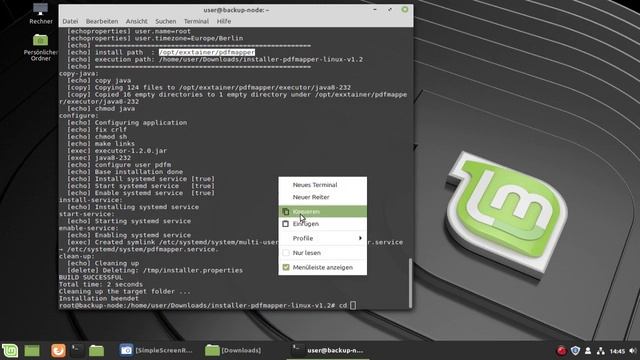
Task: Expand the Profile submenu
Action: coord(322,238)
